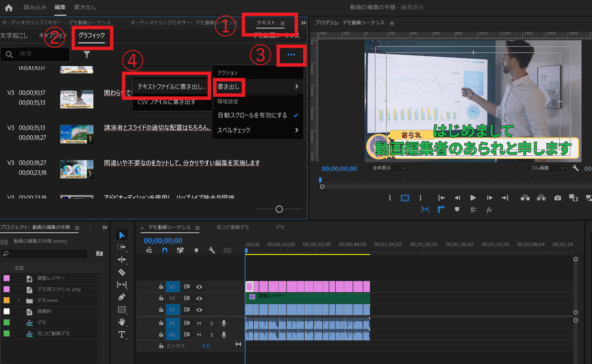Choose the Track Select Forward tool
Image resolution: width=592 pixels, height=364 pixels.
click(x=122, y=247)
